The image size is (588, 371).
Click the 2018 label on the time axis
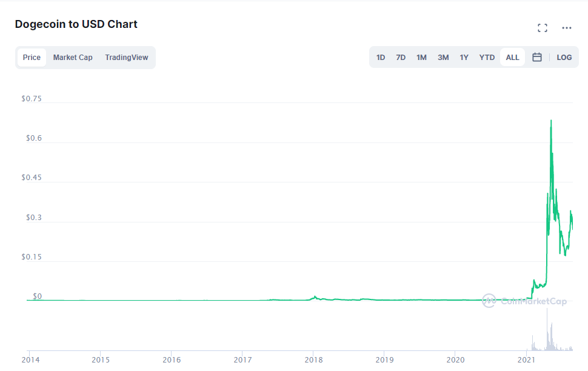[313, 360]
